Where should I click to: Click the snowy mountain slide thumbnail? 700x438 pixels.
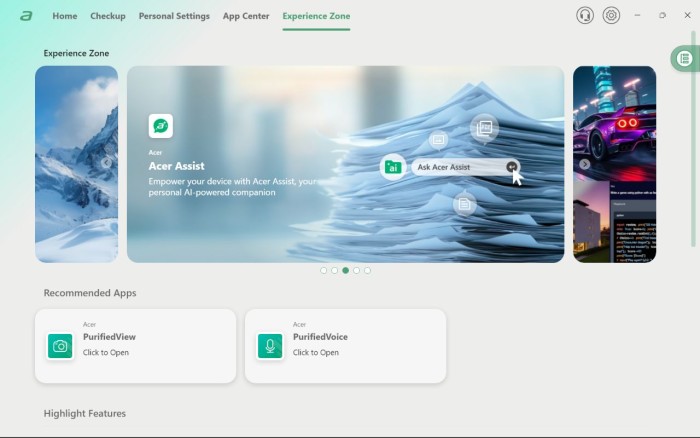[x=77, y=164]
